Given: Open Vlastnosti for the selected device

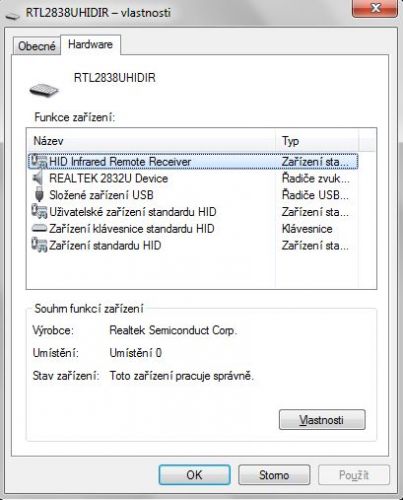Looking at the screenshot, I should point(322,420).
